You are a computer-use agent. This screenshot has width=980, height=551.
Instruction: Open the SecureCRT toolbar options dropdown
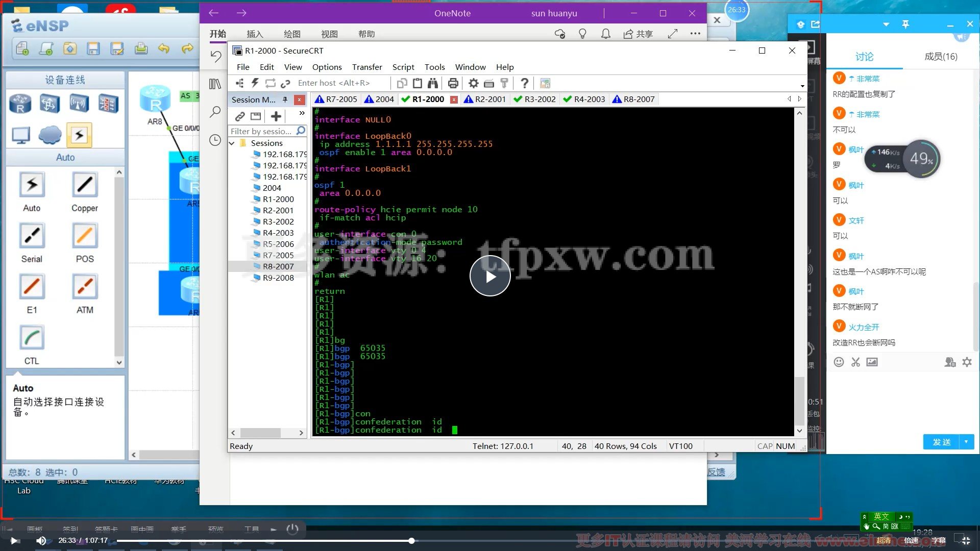[x=802, y=86]
